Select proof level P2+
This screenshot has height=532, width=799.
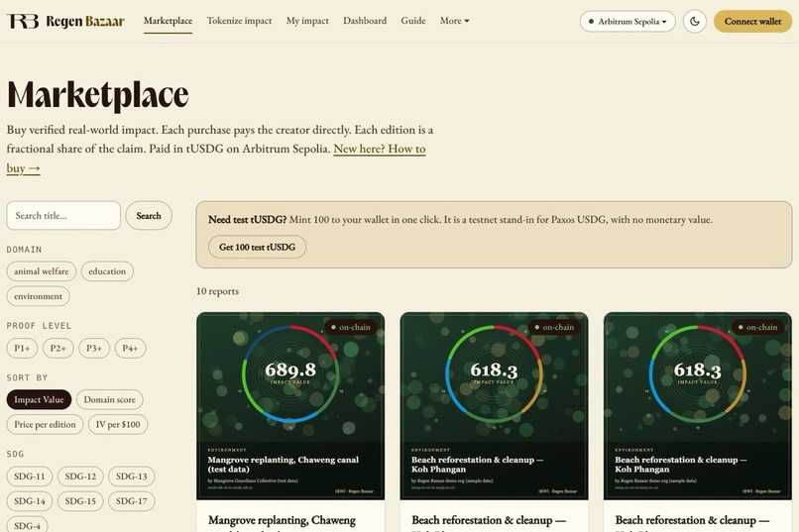[58, 348]
